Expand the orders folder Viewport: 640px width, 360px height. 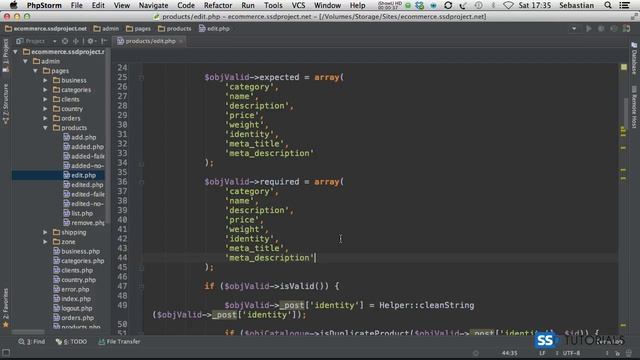pos(45,118)
